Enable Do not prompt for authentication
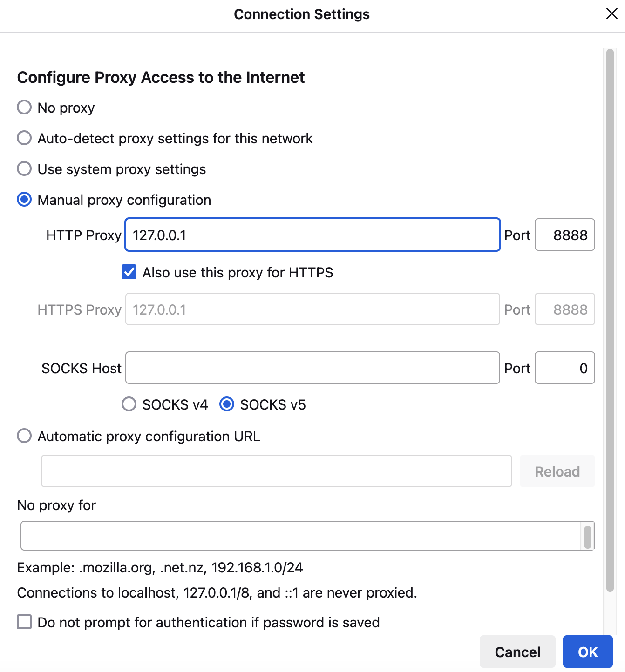This screenshot has width=625, height=672. tap(24, 622)
